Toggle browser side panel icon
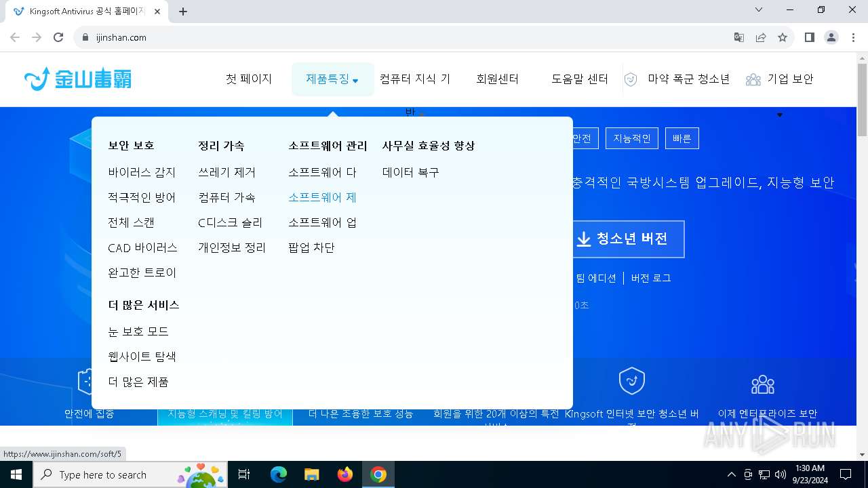The height and width of the screenshot is (488, 868). tap(809, 37)
